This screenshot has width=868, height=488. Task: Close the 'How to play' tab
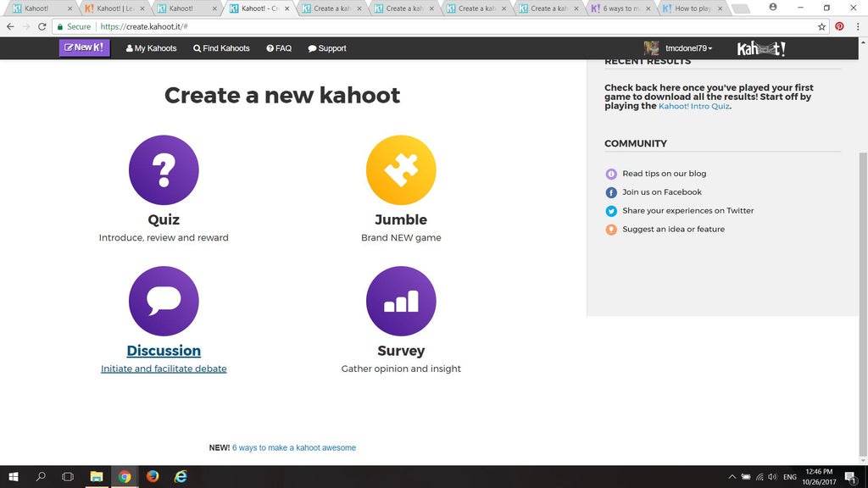click(721, 8)
